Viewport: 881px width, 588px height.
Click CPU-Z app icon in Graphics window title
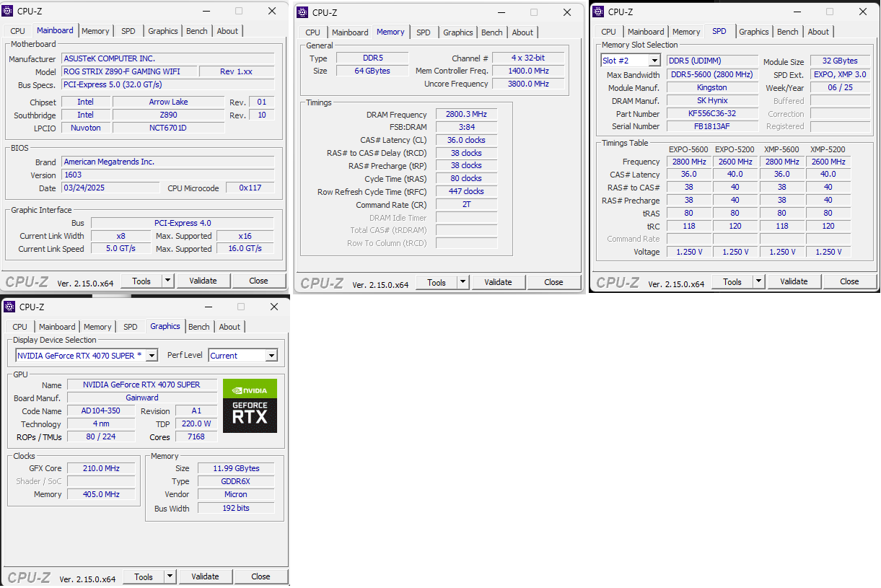tap(10, 307)
